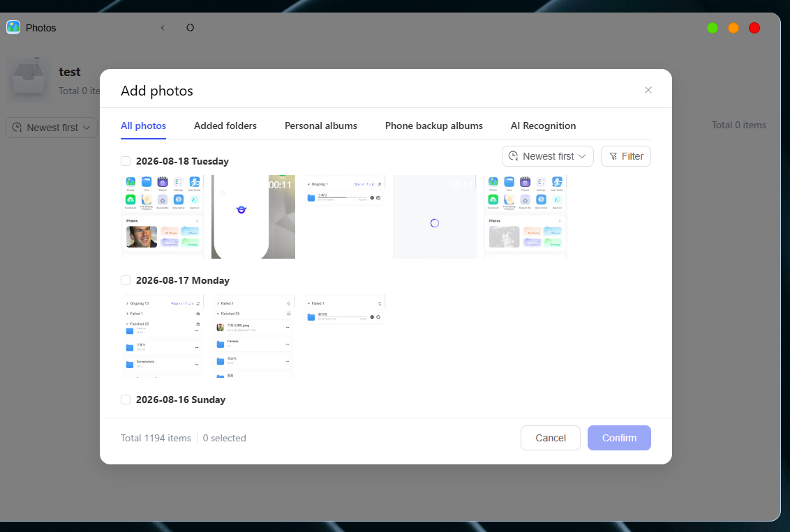This screenshot has width=790, height=532.
Task: Switch to the All photos tab
Action: tap(143, 126)
